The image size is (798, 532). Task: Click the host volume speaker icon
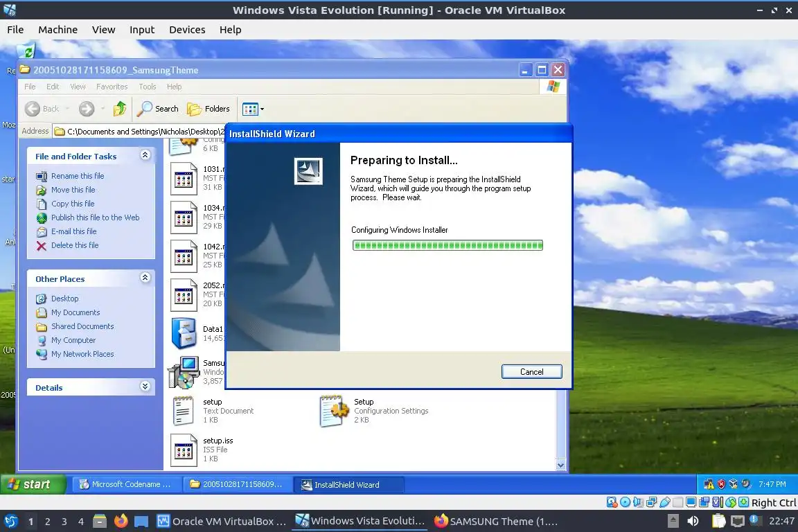point(693,521)
